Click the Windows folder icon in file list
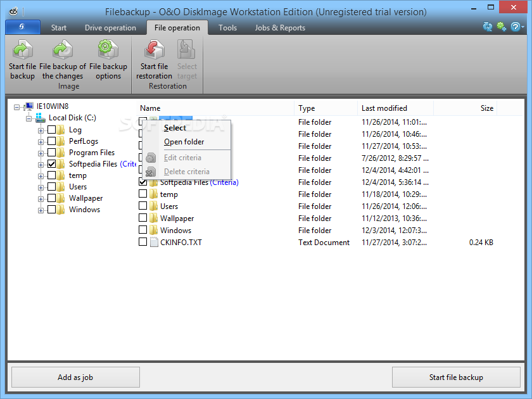This screenshot has width=532, height=399. [x=154, y=230]
